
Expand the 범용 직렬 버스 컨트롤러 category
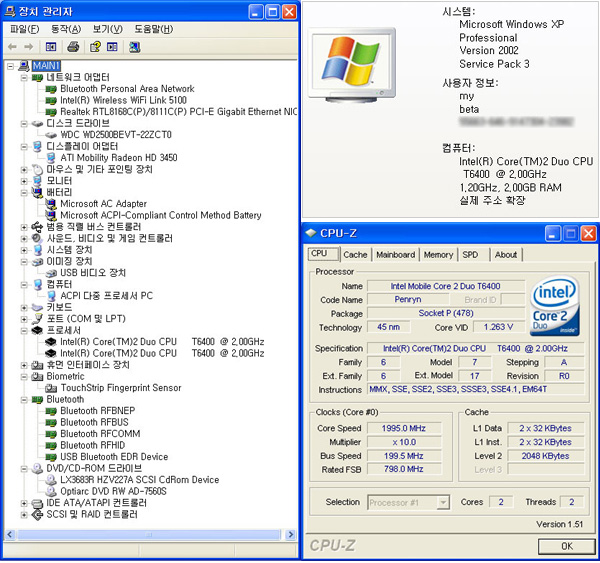coord(24,227)
